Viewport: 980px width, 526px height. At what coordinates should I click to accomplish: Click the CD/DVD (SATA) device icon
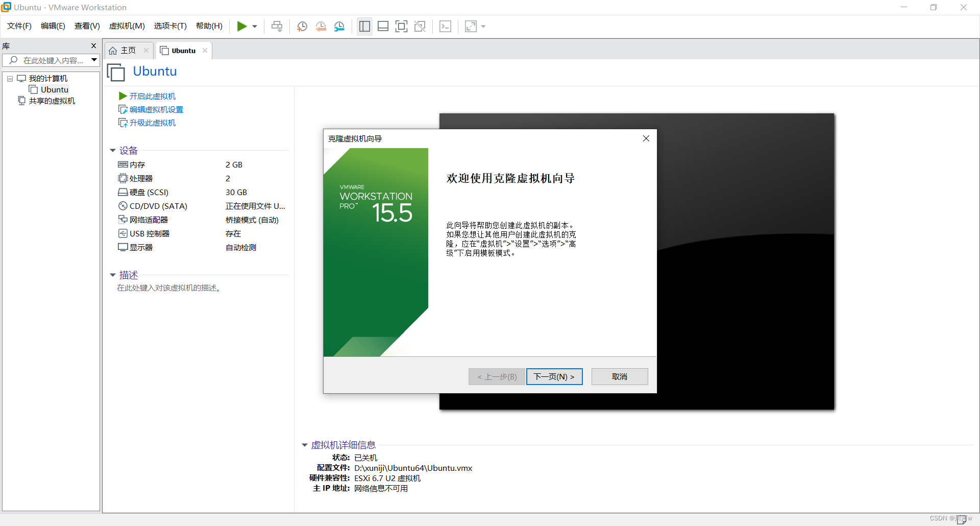tap(123, 206)
